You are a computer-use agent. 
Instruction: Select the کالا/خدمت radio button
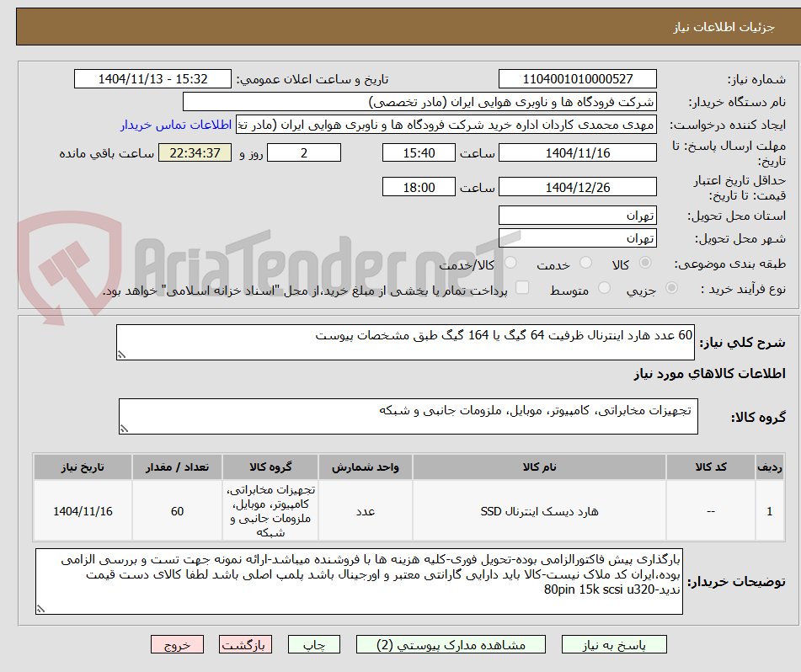coord(510,263)
